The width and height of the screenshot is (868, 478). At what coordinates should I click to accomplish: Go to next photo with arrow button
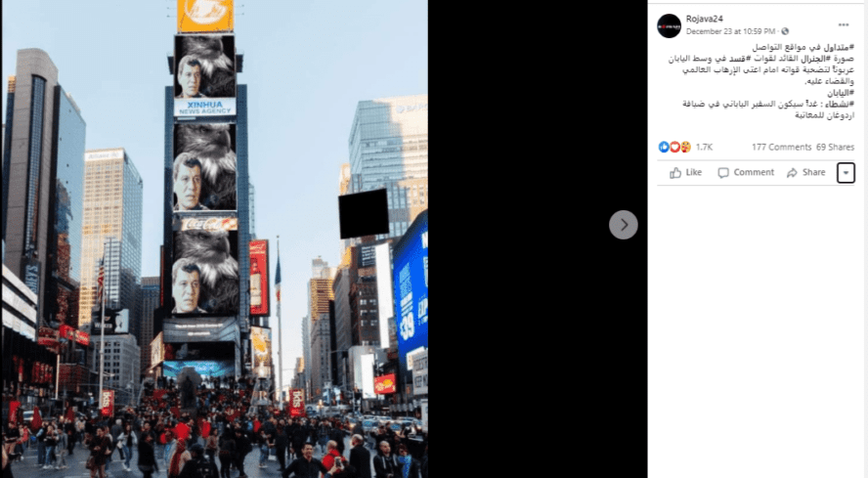click(624, 225)
